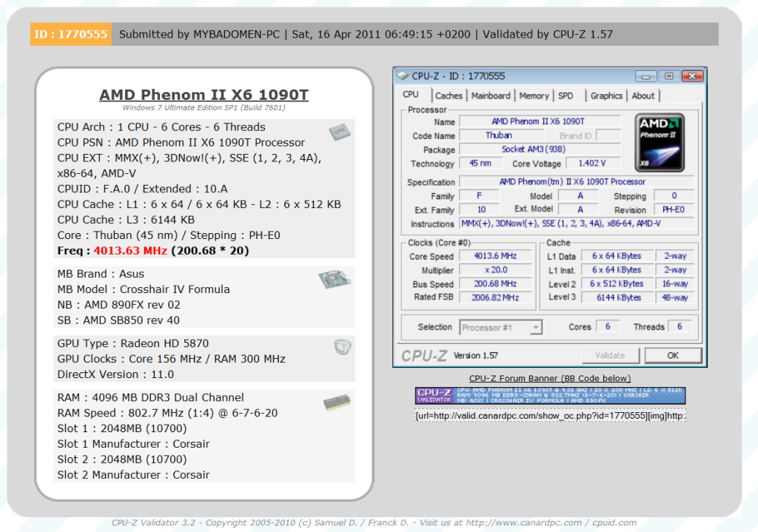
Task: Click the Threads count value 6
Action: click(680, 326)
